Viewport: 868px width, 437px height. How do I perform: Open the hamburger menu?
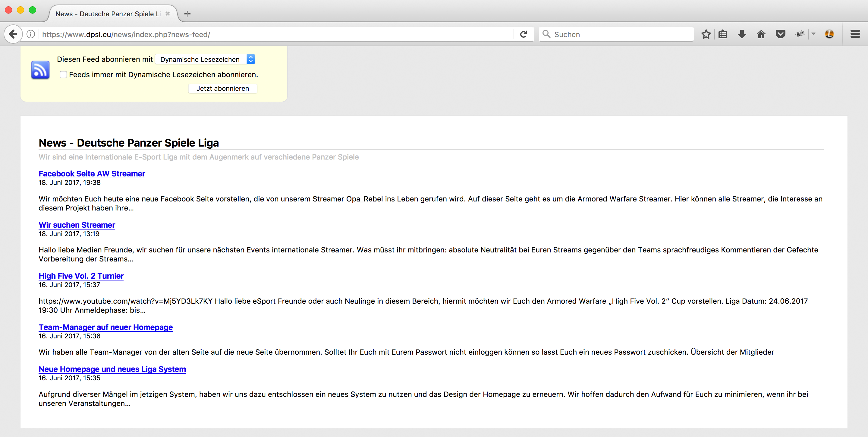click(x=855, y=34)
